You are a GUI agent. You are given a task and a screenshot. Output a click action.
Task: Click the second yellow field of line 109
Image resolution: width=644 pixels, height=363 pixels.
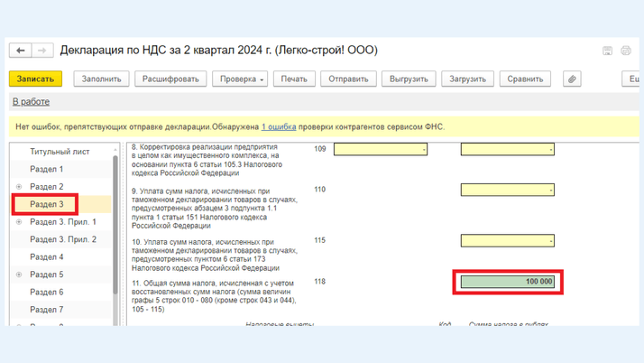pos(508,149)
